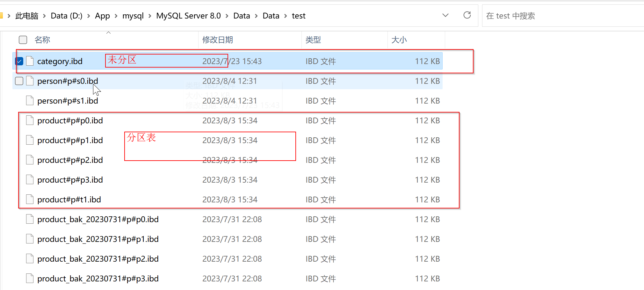Sort files by 大小 column header
Screen dimensions: 644x290
coord(399,40)
